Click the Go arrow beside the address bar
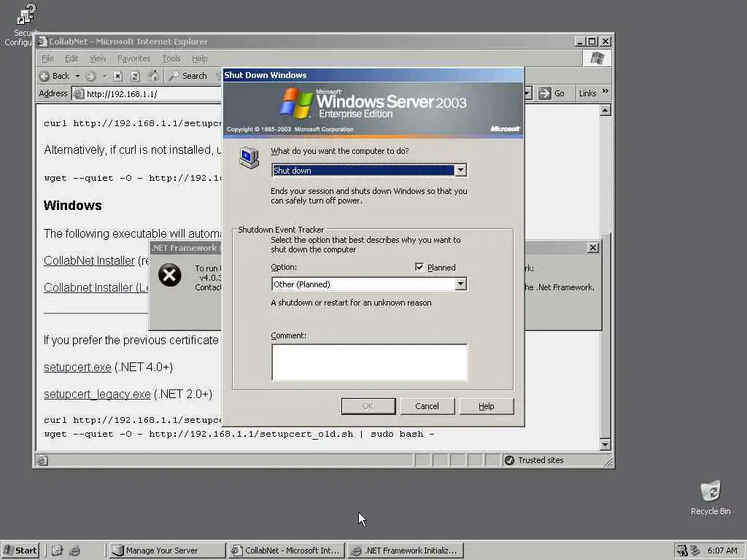 point(544,93)
